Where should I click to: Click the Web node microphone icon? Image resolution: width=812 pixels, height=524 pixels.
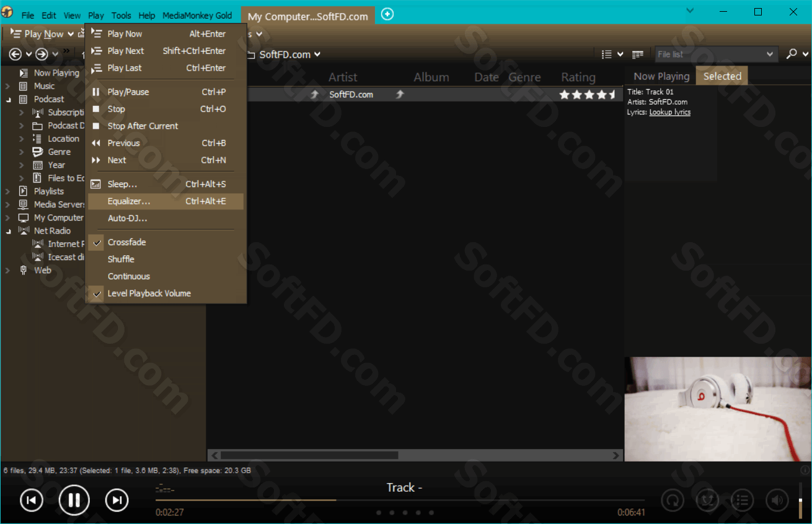pyautogui.click(x=24, y=270)
